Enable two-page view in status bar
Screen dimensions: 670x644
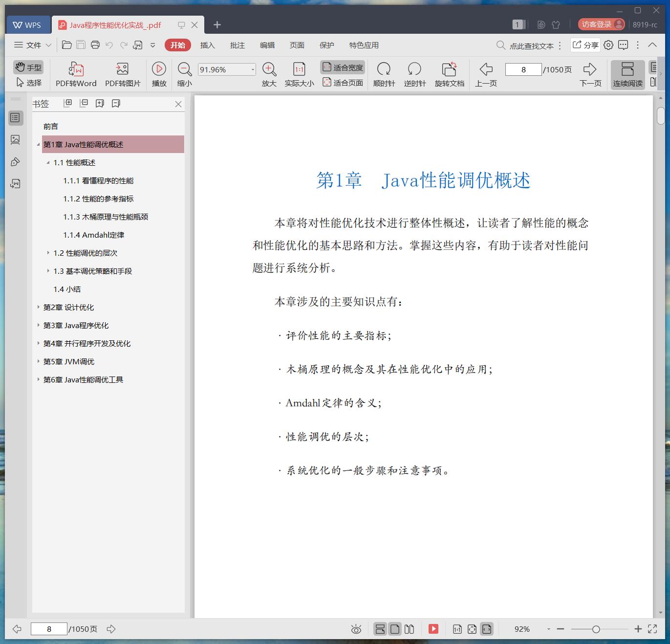click(410, 629)
